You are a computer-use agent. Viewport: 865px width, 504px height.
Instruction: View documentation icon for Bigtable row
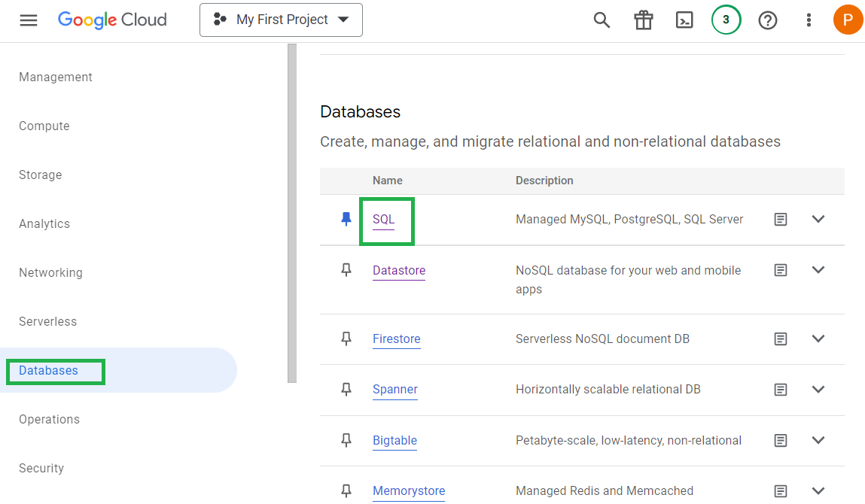[781, 440]
